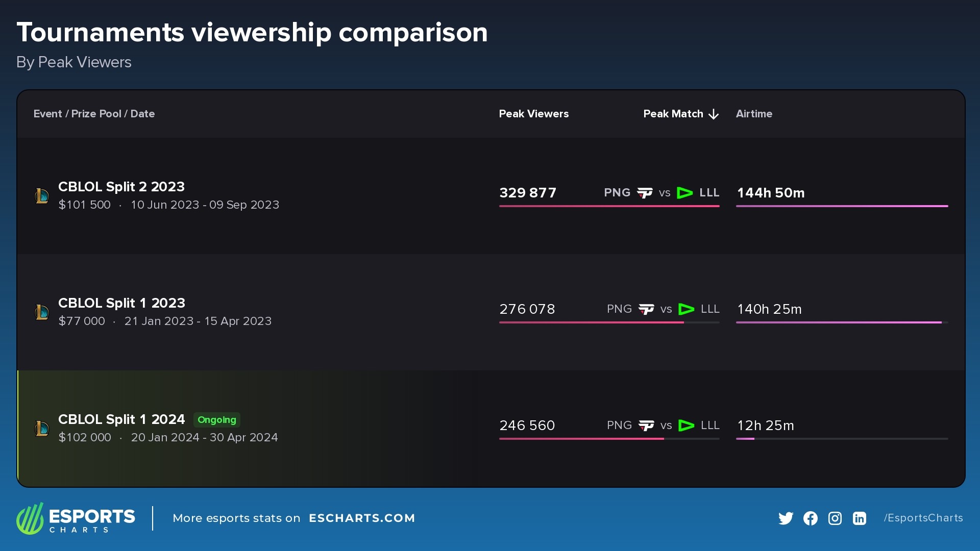The width and height of the screenshot is (980, 551).
Task: Click airtime bar under 12h 25m
Action: [x=842, y=439]
